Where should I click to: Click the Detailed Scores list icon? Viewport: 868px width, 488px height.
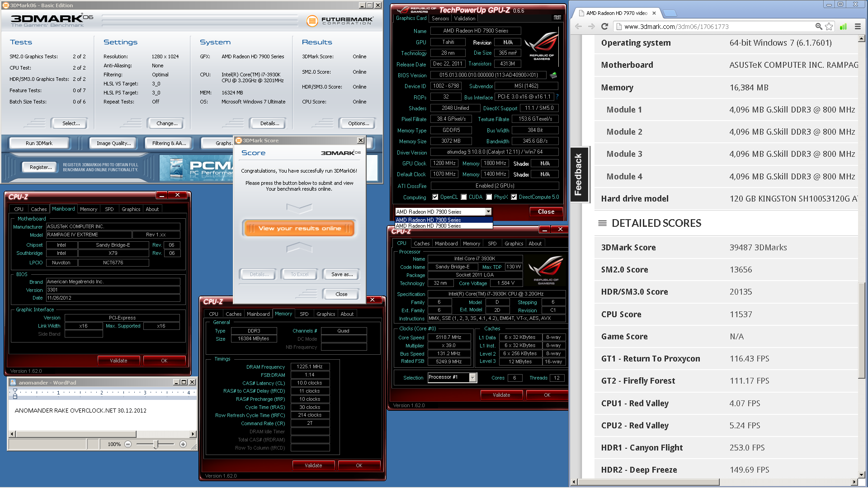point(602,223)
